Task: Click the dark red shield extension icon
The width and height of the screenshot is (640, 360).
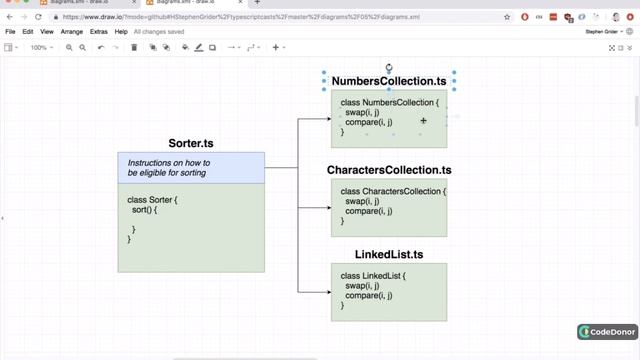Action: click(x=568, y=18)
